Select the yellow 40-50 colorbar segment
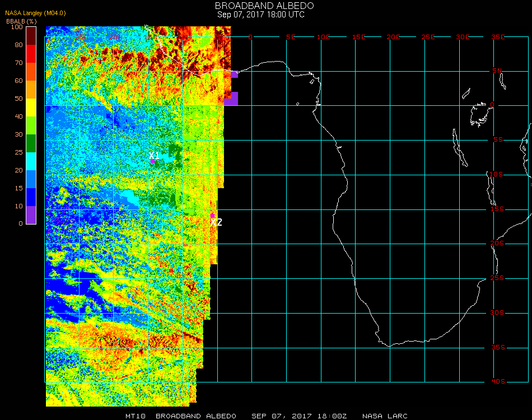 point(31,108)
